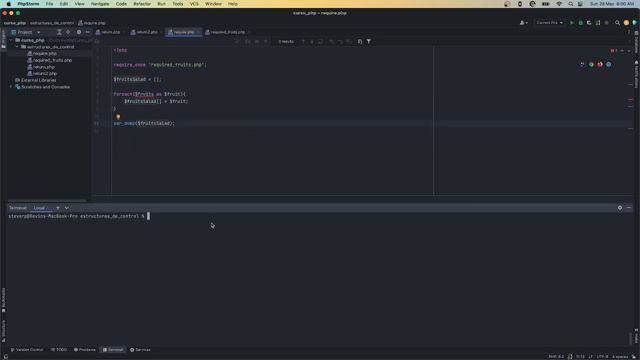
Task: Open the TODO tool window
Action: (x=59, y=350)
